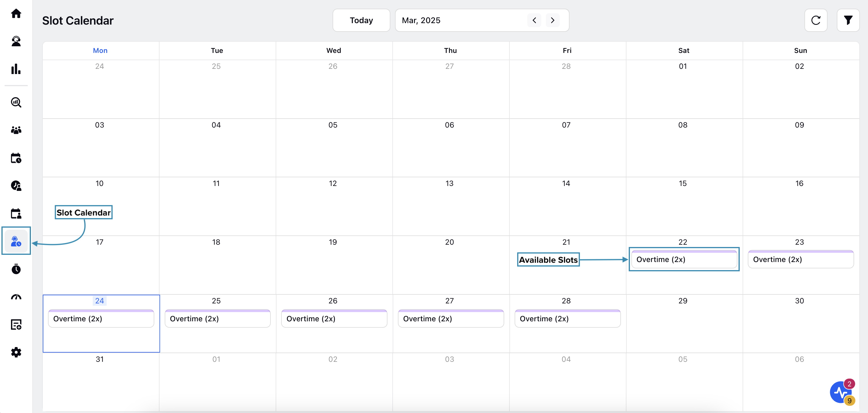Click the Thu column header
The image size is (868, 413).
click(x=450, y=50)
